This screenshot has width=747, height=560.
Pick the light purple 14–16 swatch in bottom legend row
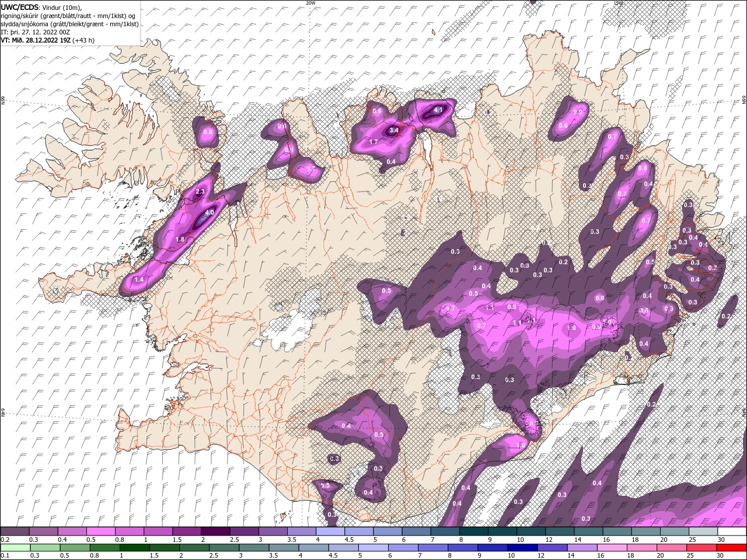tap(581, 547)
